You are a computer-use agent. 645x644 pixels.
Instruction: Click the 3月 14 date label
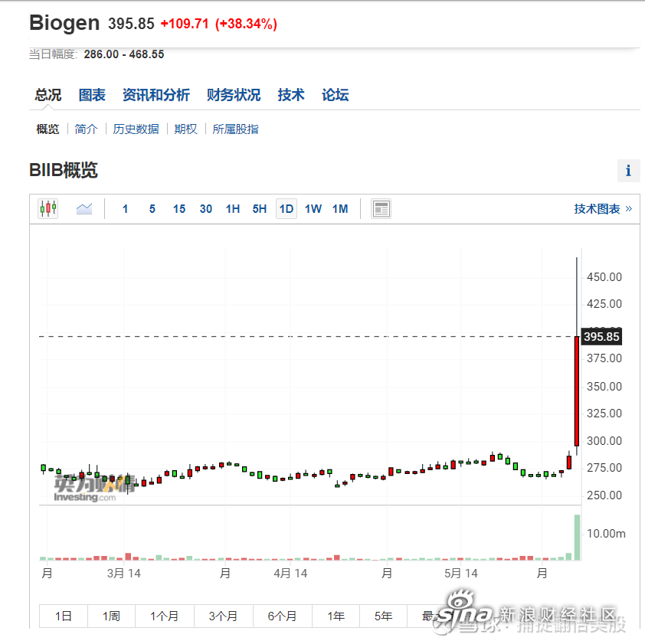coord(124,574)
